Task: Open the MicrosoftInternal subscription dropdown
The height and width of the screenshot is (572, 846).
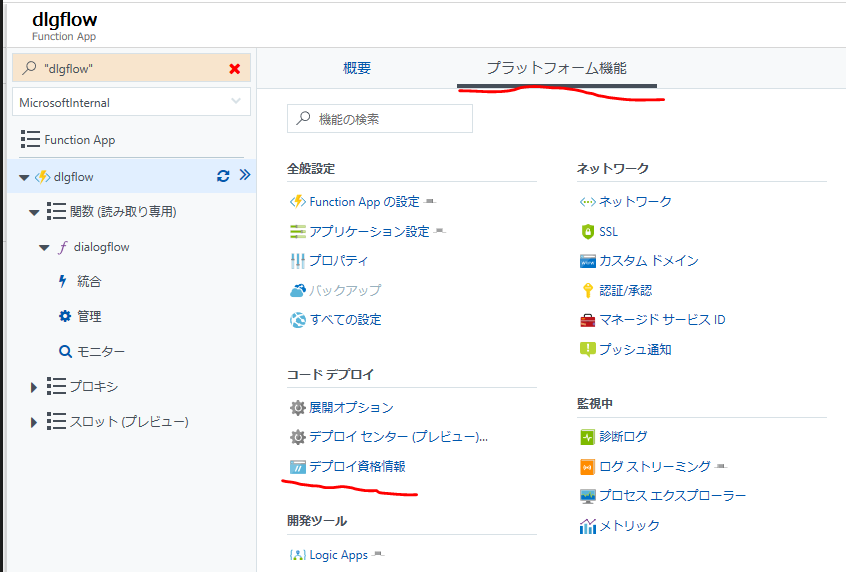Action: [131, 102]
